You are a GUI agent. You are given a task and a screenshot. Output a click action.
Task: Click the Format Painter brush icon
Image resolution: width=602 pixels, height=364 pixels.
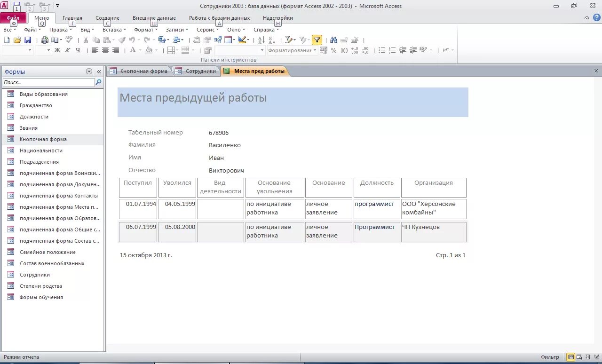tap(122, 40)
